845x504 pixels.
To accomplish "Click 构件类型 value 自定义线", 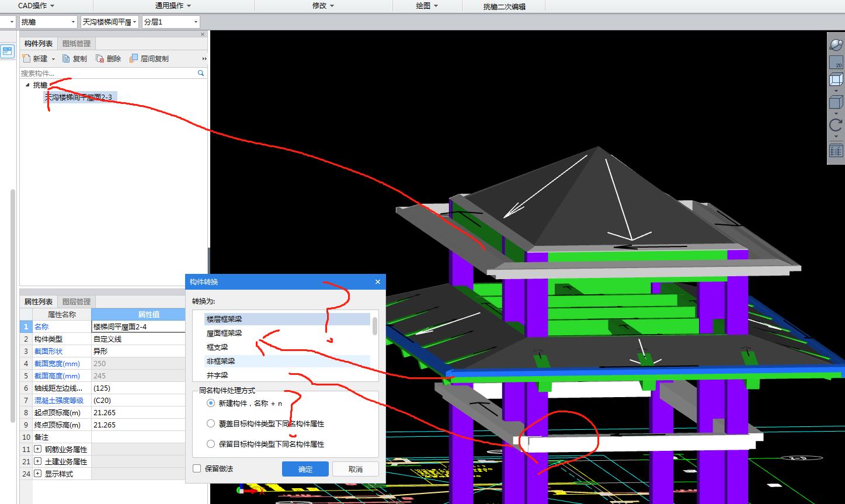I will tap(139, 339).
